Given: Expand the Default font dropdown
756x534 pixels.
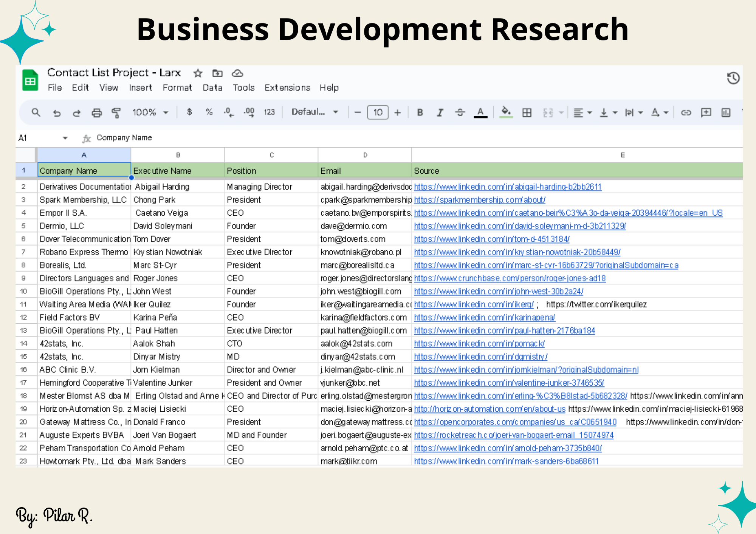Looking at the screenshot, I should pos(314,112).
